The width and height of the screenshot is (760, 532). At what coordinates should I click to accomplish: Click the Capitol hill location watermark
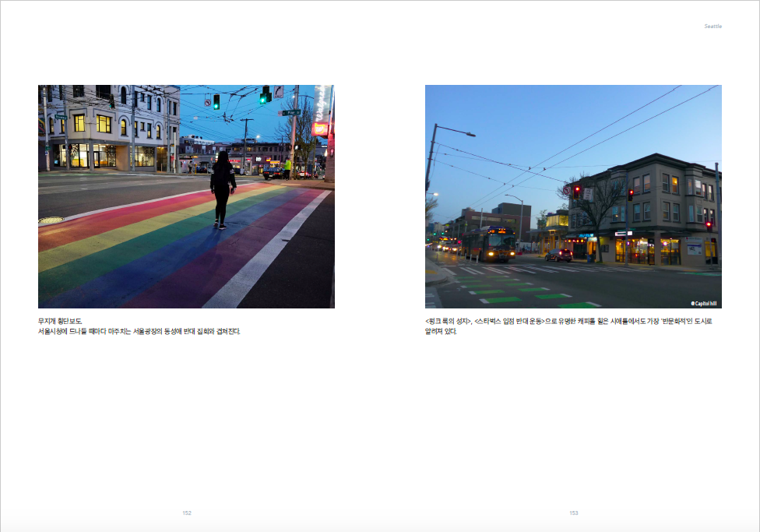(x=703, y=303)
